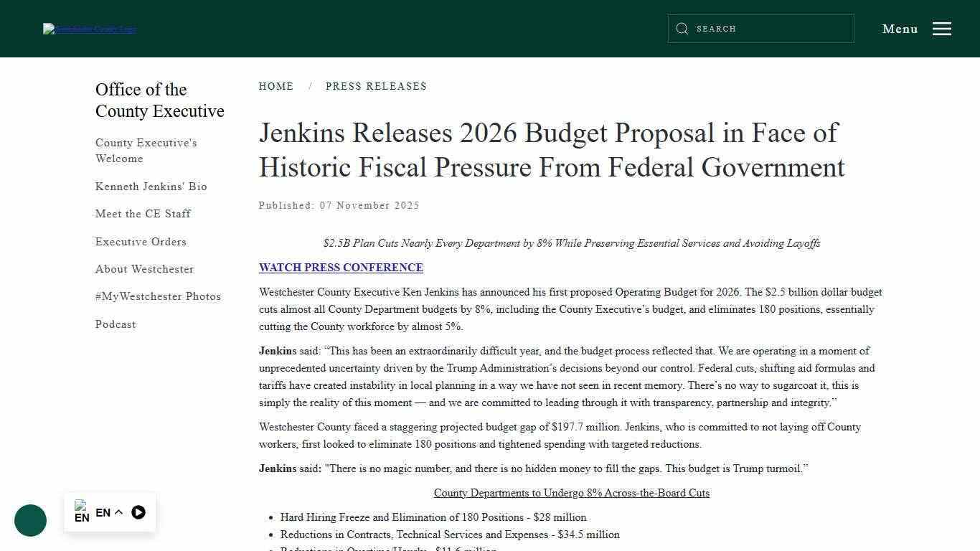Click WATCH PRESS CONFERENCE
Screen dimensions: 980x551
[x=341, y=267]
